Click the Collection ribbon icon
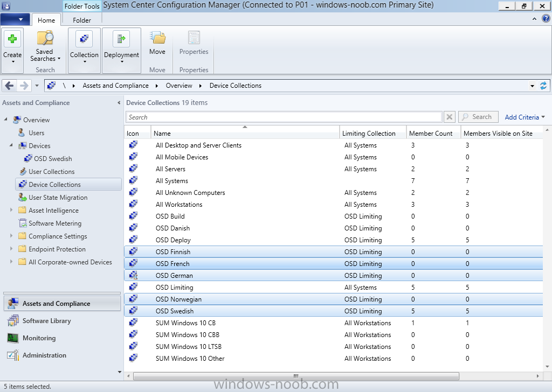The image size is (552, 392). [84, 39]
